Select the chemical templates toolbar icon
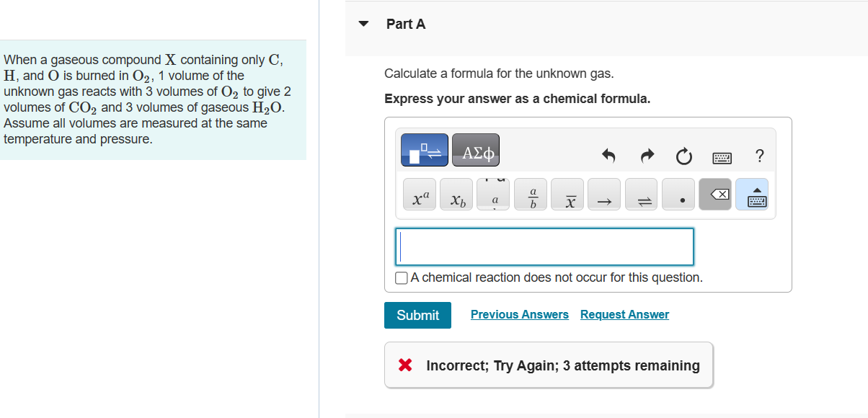This screenshot has width=868, height=418. [424, 150]
